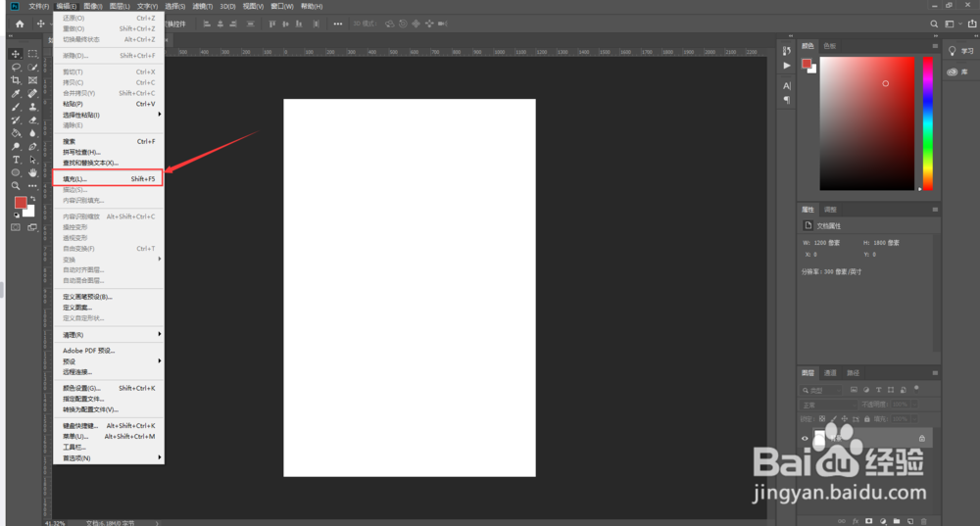This screenshot has height=526, width=980.
Task: Toggle lock transparent pixels icon
Action: (822, 418)
